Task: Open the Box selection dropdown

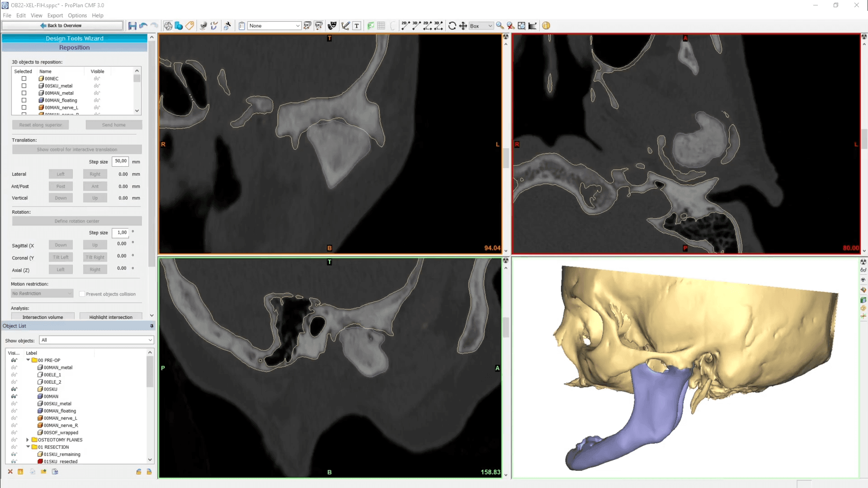Action: [x=481, y=26]
